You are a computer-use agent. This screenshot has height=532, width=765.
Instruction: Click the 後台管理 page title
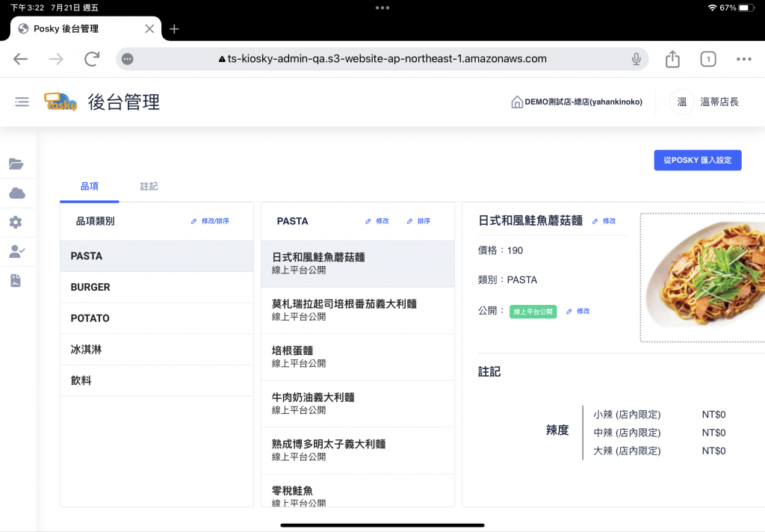pos(124,102)
